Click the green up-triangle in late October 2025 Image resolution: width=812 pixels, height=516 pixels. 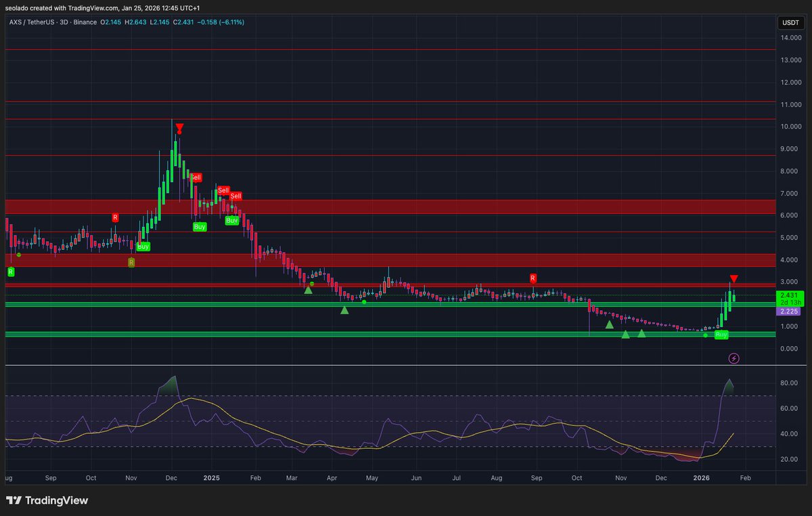click(609, 324)
